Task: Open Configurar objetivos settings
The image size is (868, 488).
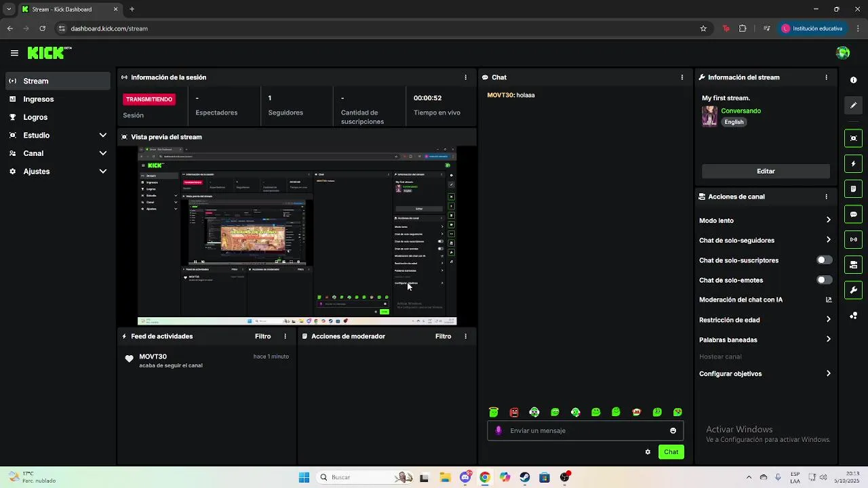Action: click(766, 373)
